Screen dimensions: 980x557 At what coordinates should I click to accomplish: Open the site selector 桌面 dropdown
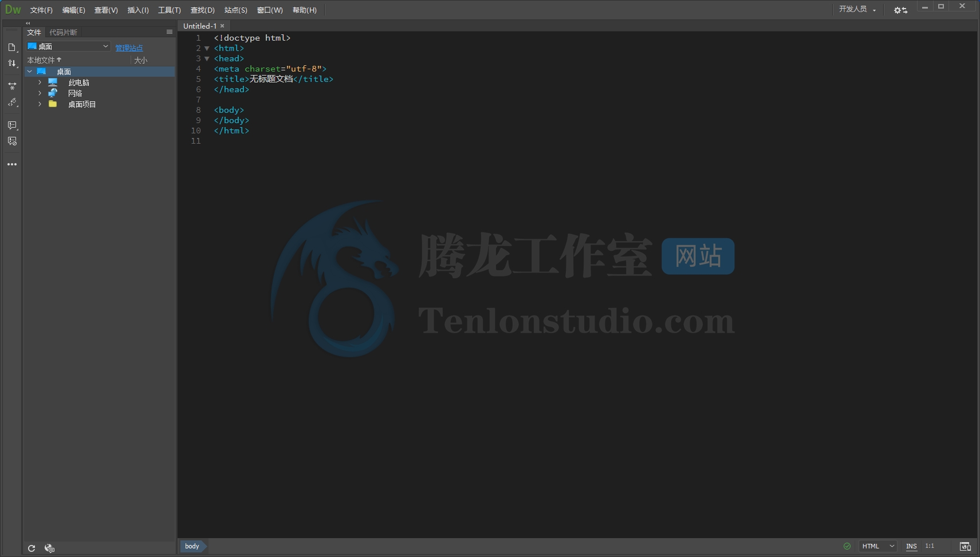pos(68,46)
